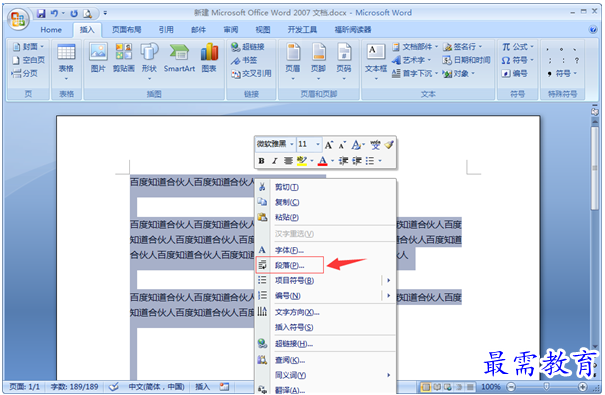The image size is (605, 395).
Task: Open the 页脚 footer gallery
Action: click(318, 61)
